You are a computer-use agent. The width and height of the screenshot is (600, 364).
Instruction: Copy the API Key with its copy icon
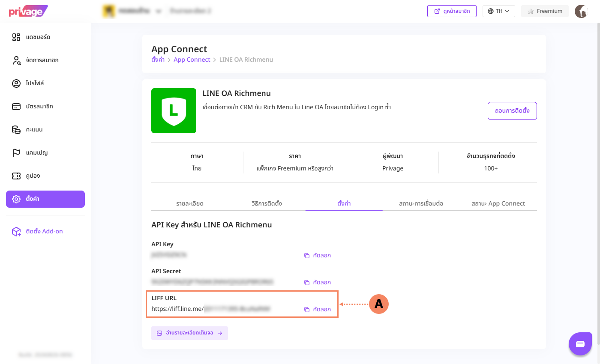pos(307,256)
